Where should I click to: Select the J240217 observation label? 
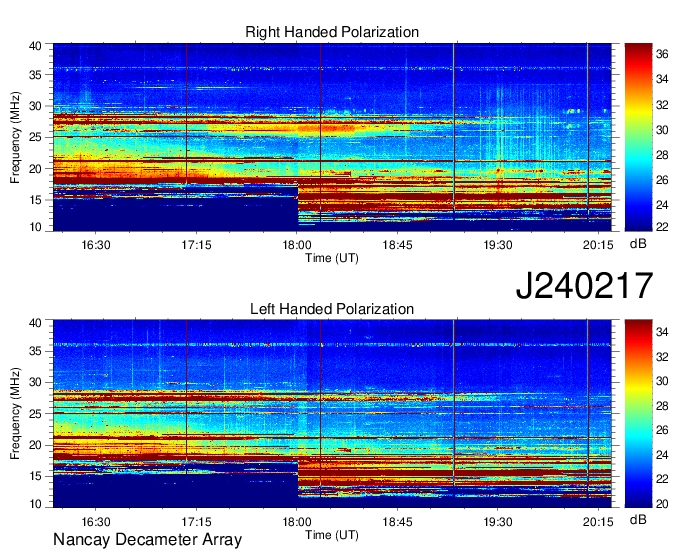[x=584, y=286]
